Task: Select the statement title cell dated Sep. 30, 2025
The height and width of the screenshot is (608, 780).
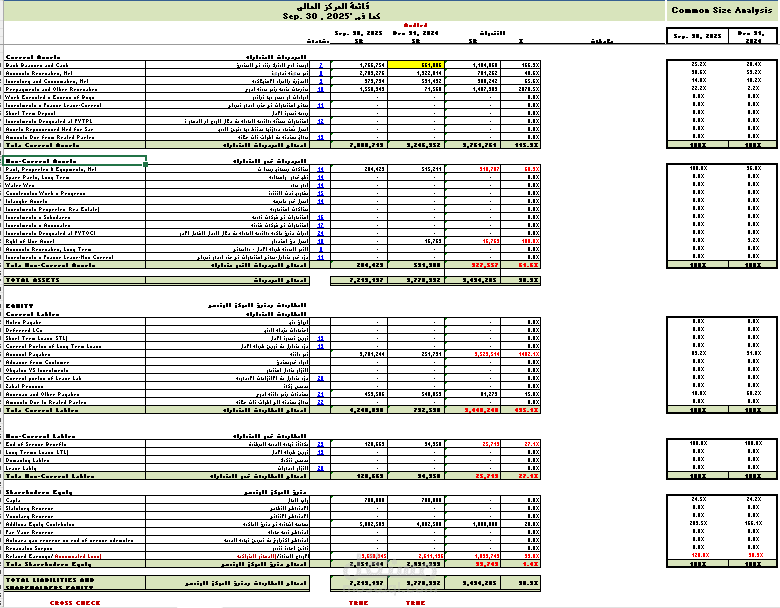Action: [x=333, y=10]
